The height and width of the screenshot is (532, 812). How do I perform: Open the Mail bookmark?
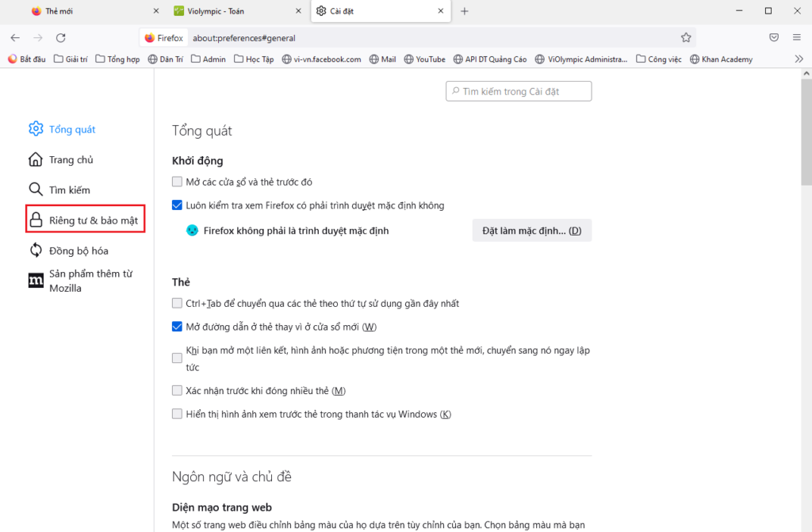pos(383,59)
